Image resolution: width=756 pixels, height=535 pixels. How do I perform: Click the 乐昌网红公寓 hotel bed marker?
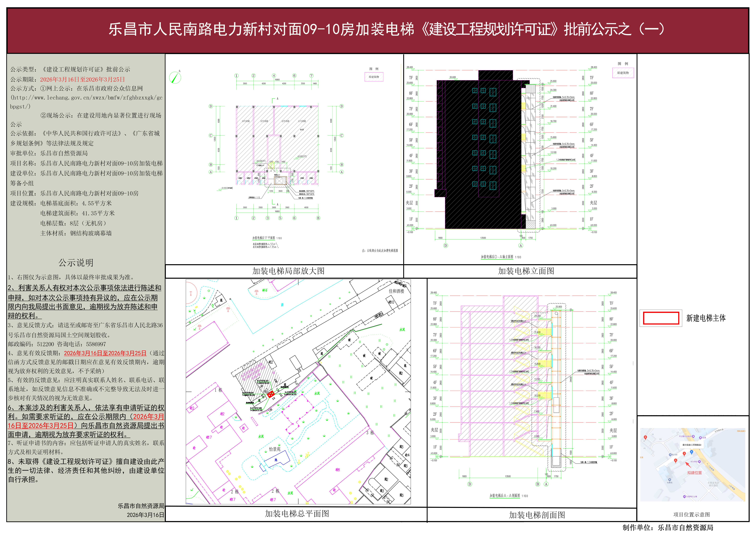click(x=685, y=496)
